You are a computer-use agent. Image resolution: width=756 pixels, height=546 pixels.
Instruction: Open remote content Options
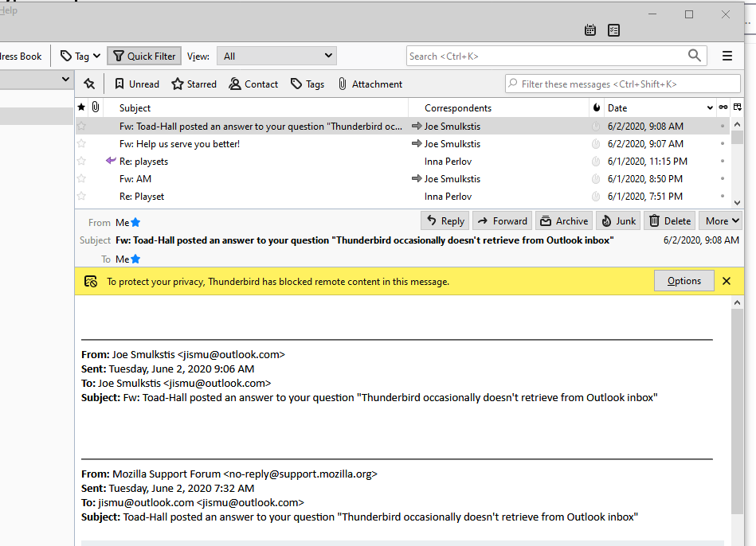click(x=684, y=281)
